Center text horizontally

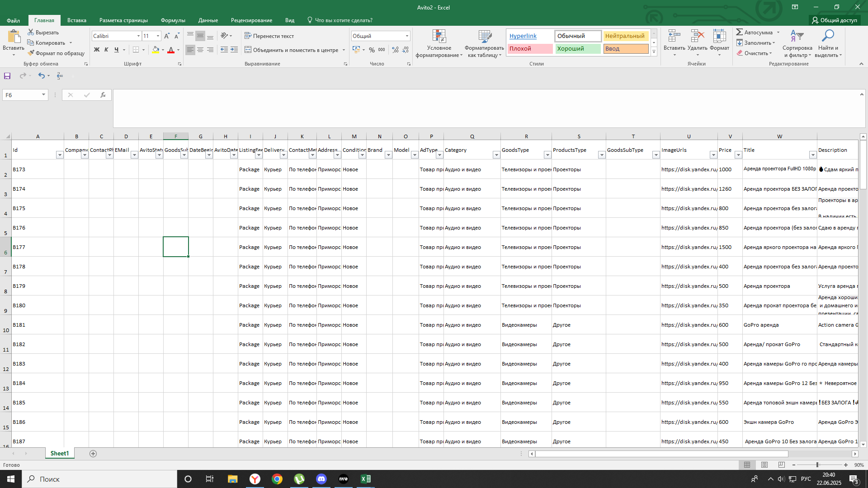(200, 50)
